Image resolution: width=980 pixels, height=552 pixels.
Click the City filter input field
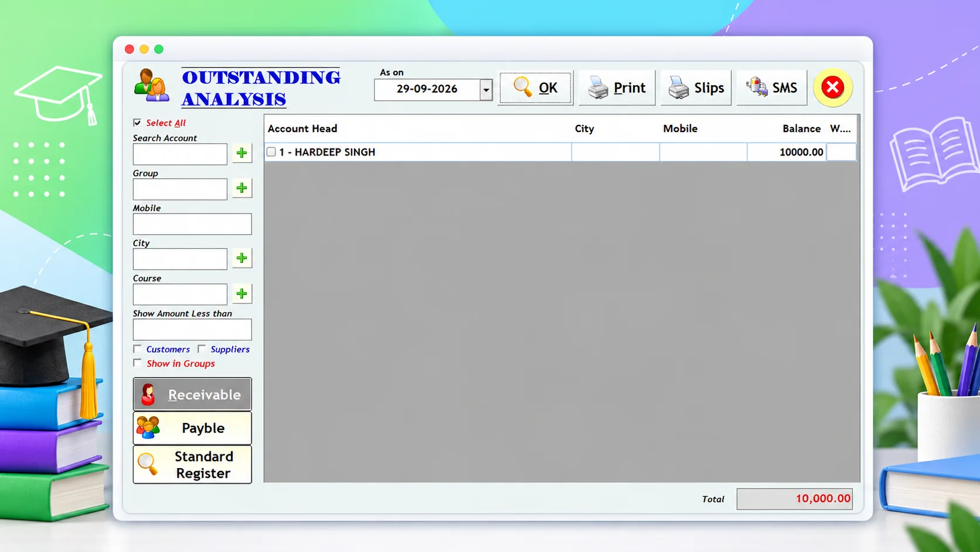(180, 259)
